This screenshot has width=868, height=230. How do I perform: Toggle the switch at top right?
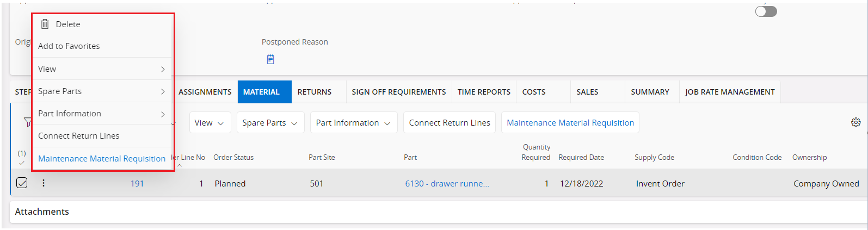(x=766, y=11)
